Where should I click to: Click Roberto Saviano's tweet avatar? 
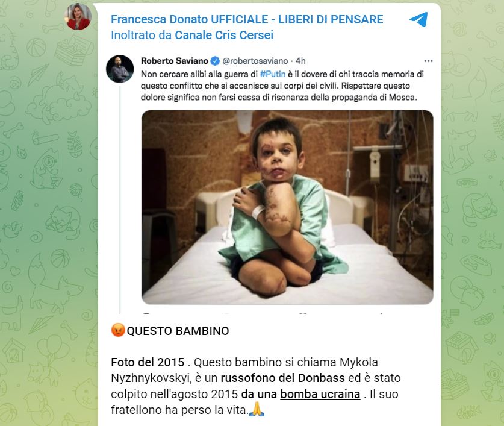pyautogui.click(x=120, y=69)
